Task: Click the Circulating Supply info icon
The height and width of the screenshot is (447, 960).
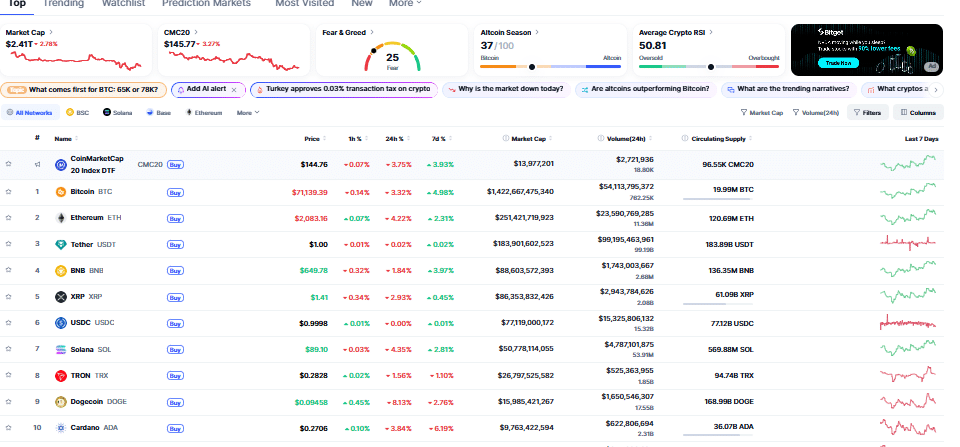Action: click(x=685, y=138)
